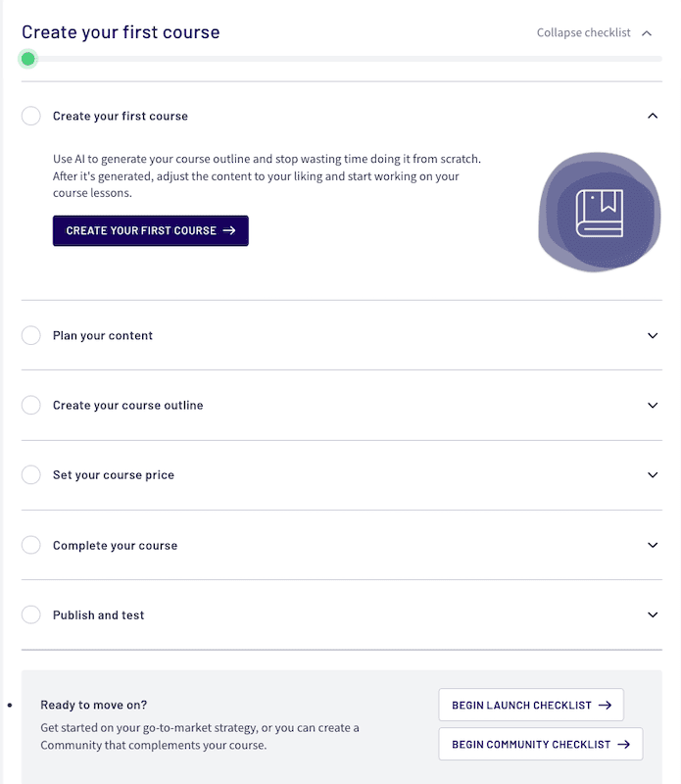Viewport: 681px width, 784px height.
Task: Mark Set your course price as done
Action: [30, 474]
